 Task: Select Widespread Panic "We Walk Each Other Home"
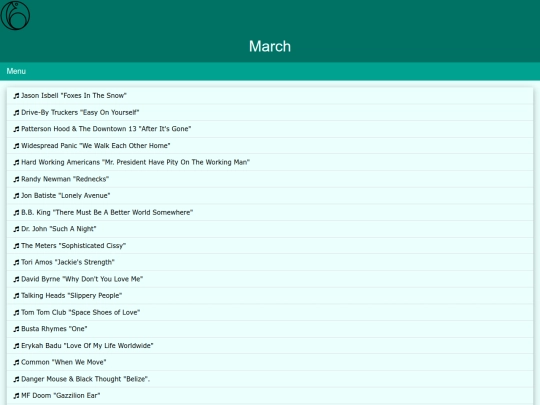270,146
